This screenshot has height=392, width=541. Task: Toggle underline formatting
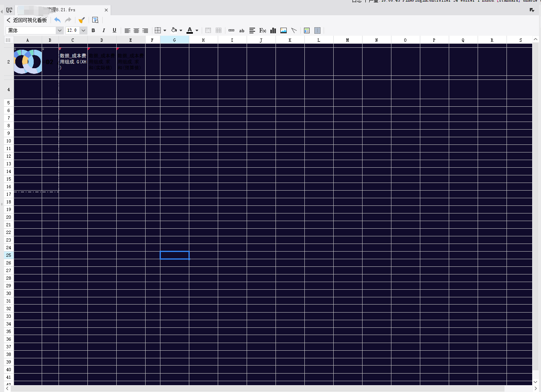[114, 30]
